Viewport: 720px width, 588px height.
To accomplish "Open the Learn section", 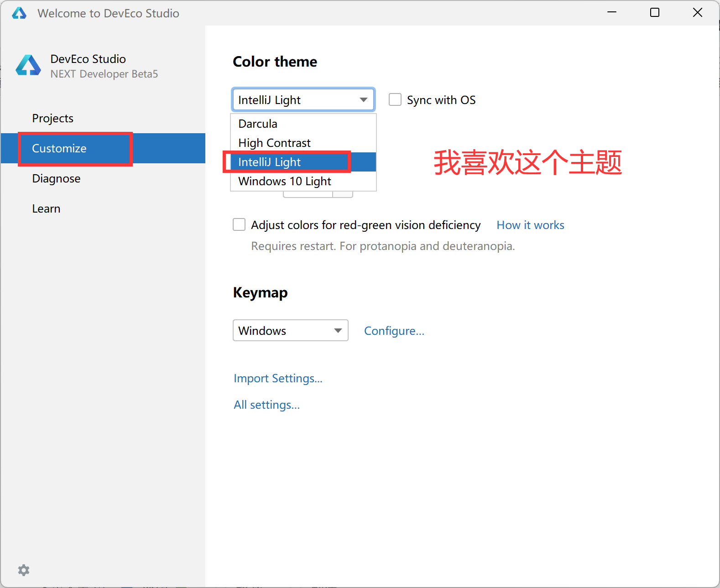I will tap(103, 208).
